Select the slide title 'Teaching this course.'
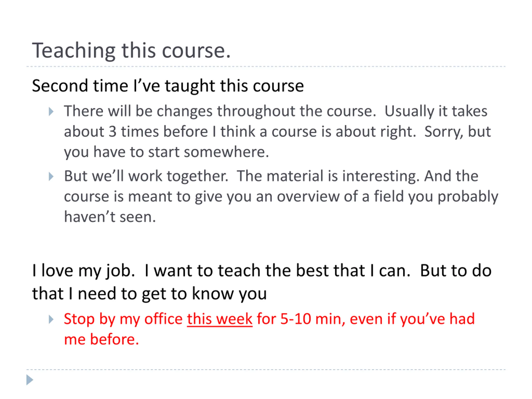Image resolution: width=532 pixels, height=399 pixels. (131, 50)
